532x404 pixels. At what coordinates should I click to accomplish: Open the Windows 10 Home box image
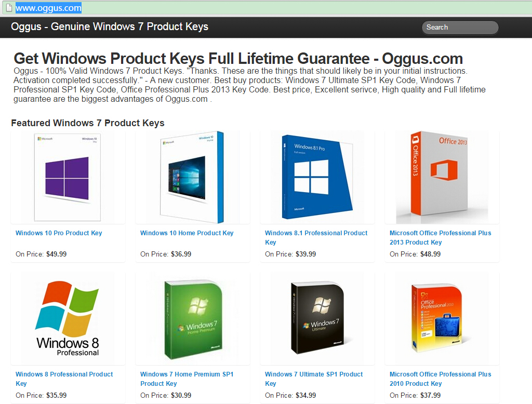(192, 177)
